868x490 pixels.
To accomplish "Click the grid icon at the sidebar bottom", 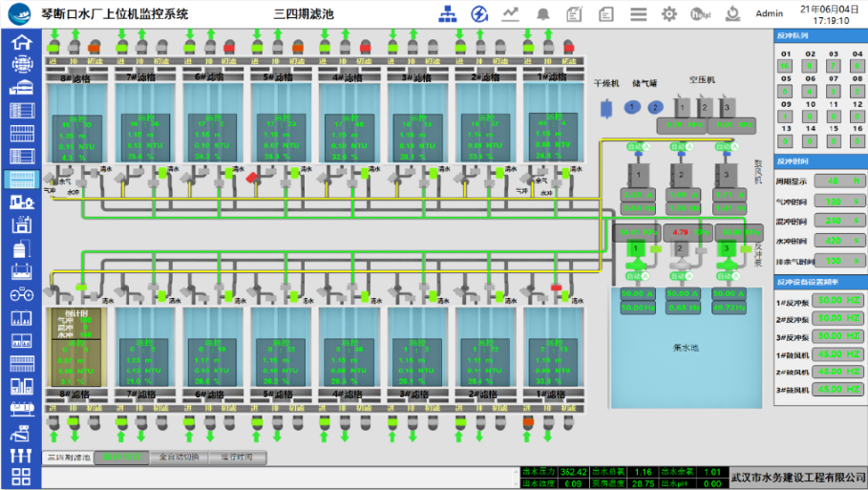I will pyautogui.click(x=20, y=477).
